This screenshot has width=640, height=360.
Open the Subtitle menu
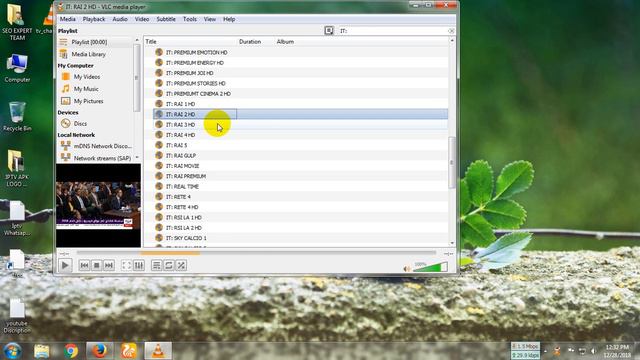coord(166,19)
